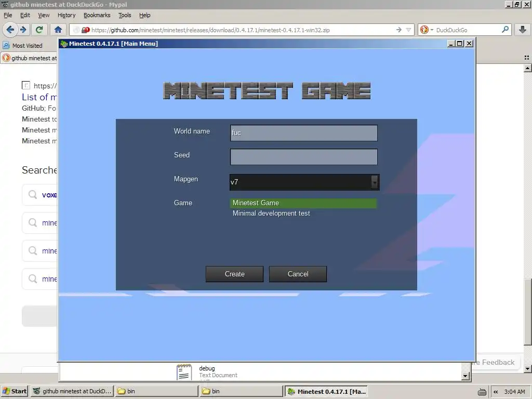Image resolution: width=532 pixels, height=399 pixels.
Task: Click the browser page scroll down arrow
Action: pyautogui.click(x=528, y=368)
